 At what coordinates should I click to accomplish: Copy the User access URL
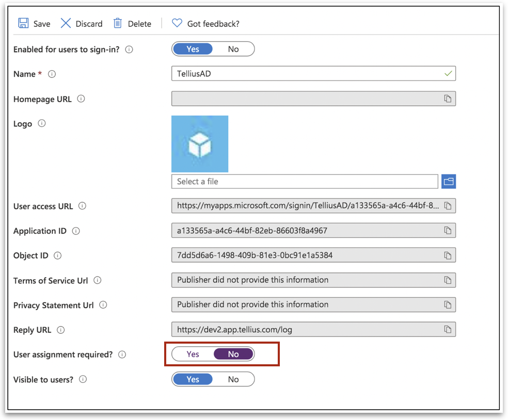pyautogui.click(x=448, y=206)
